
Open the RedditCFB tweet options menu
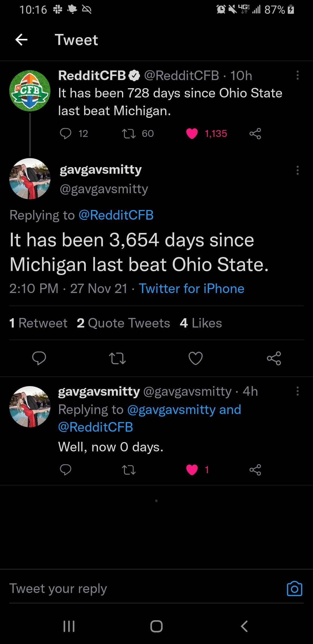pos(297,75)
